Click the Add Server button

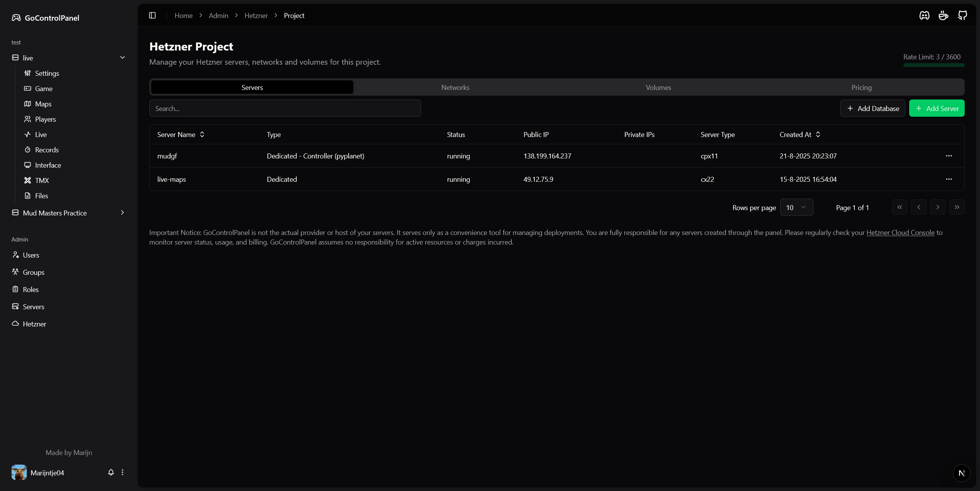937,108
